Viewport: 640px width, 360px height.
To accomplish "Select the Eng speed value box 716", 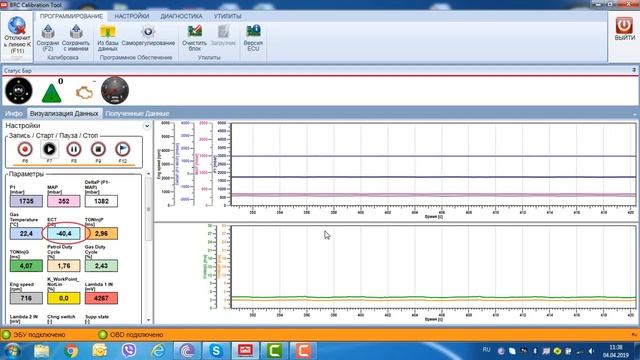I will pyautogui.click(x=26, y=298).
